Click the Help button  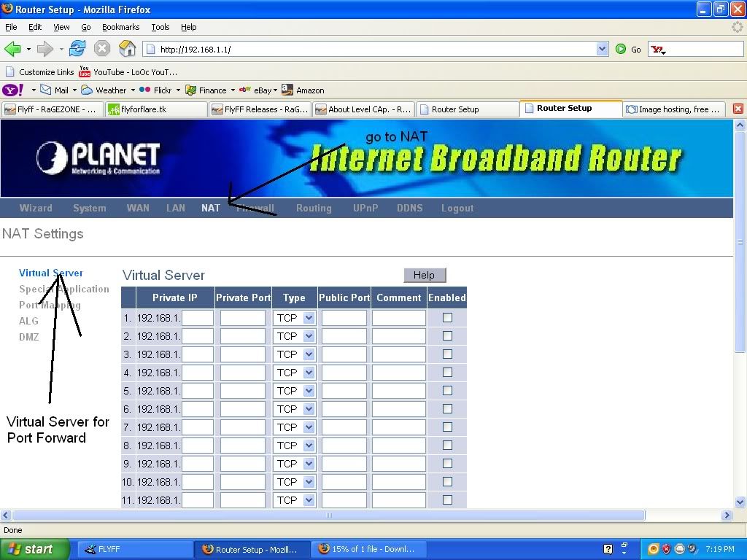[424, 275]
